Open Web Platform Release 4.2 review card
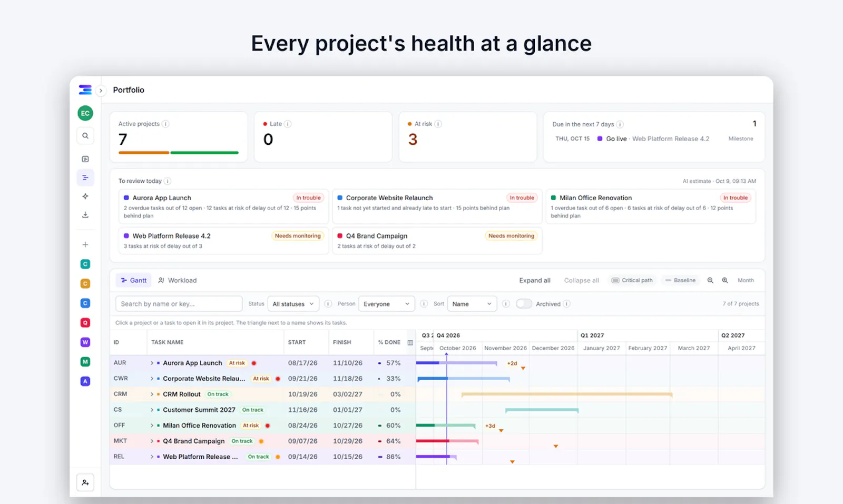843x504 pixels. point(224,241)
